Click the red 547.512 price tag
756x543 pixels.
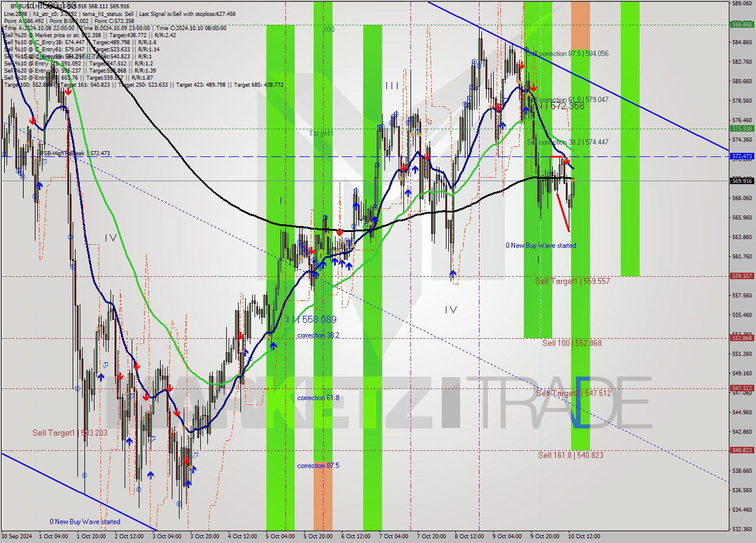(742, 388)
